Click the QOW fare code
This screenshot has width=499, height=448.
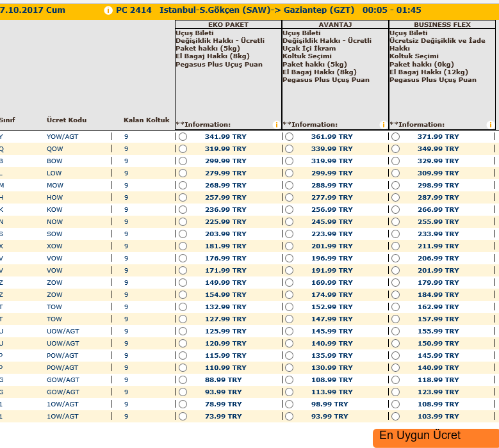pos(54,149)
